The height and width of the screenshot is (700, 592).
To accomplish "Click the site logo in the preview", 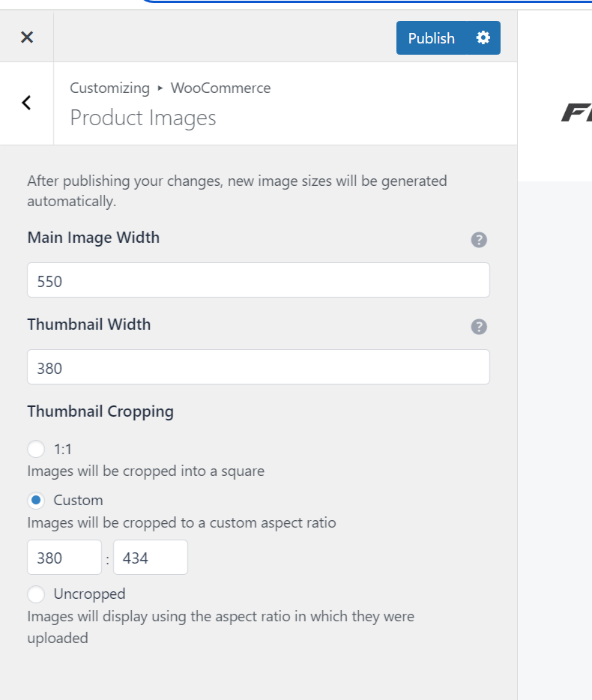I will click(575, 113).
